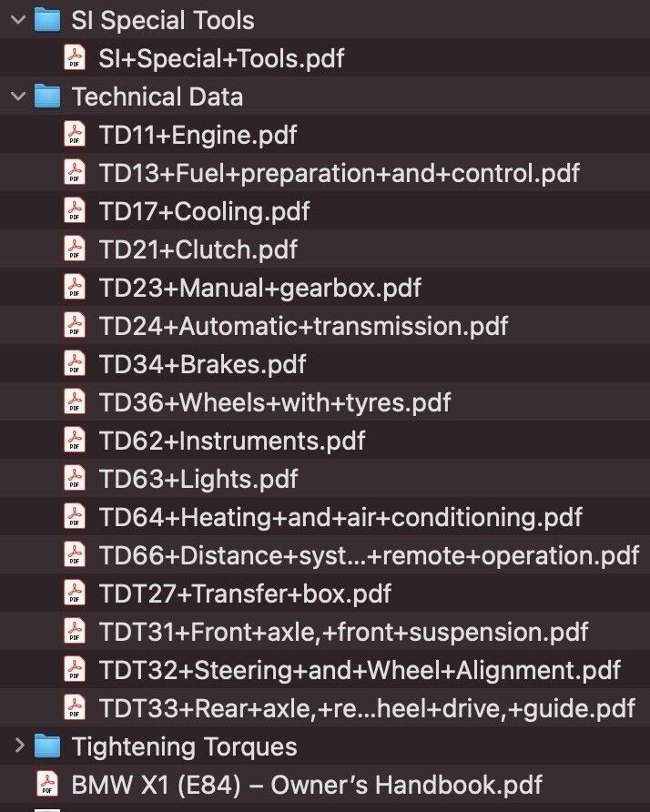This screenshot has width=650, height=812.
Task: Click the PDF icon for TD63+Lights.pdf
Action: pyautogui.click(x=75, y=479)
